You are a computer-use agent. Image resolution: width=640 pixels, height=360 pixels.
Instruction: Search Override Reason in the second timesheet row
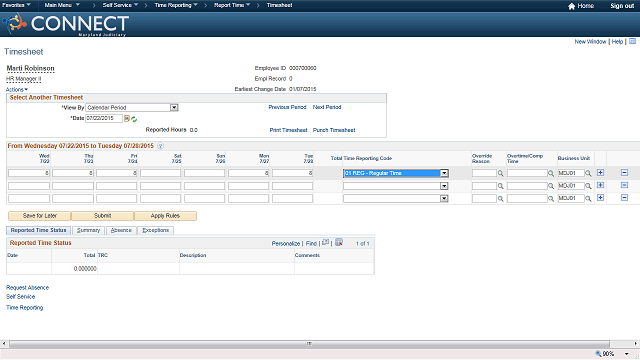[500, 186]
